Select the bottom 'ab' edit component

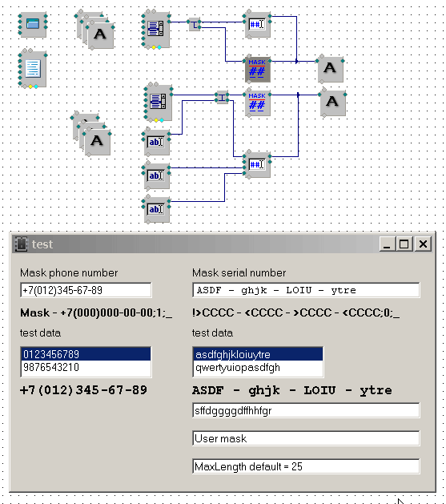point(156,210)
